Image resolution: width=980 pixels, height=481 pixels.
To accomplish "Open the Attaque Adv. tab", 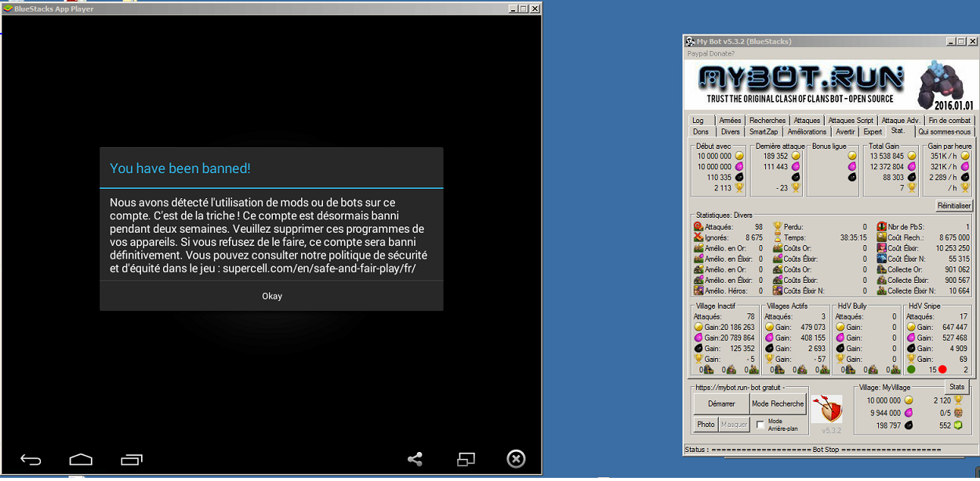I will point(901,121).
